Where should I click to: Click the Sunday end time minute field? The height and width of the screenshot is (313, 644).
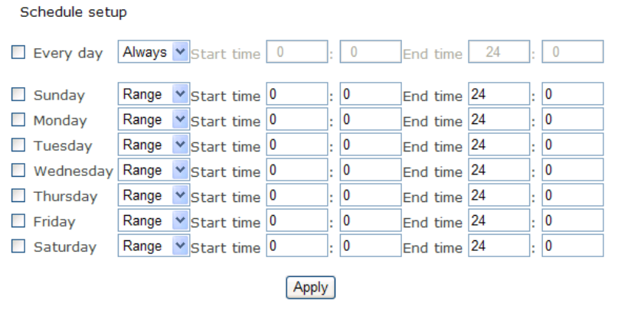572,94
